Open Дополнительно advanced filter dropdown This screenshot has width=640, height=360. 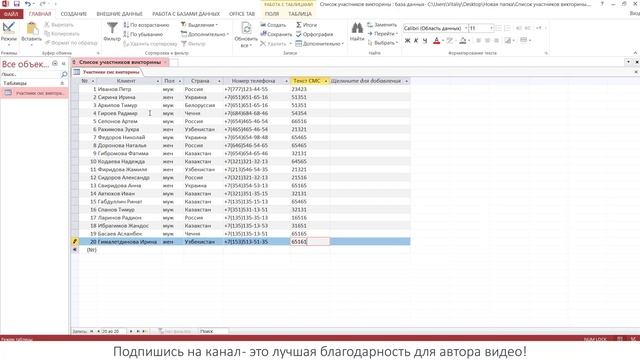click(x=205, y=34)
